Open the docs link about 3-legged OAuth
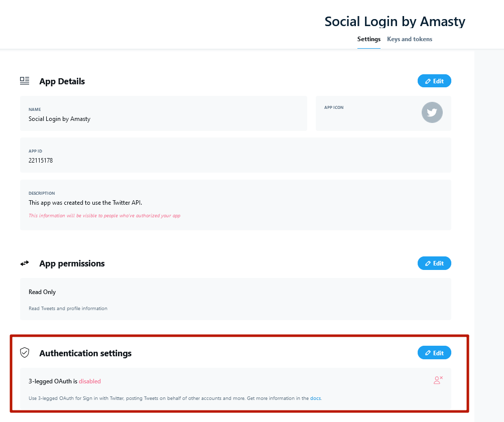The image size is (504, 422). (x=315, y=398)
